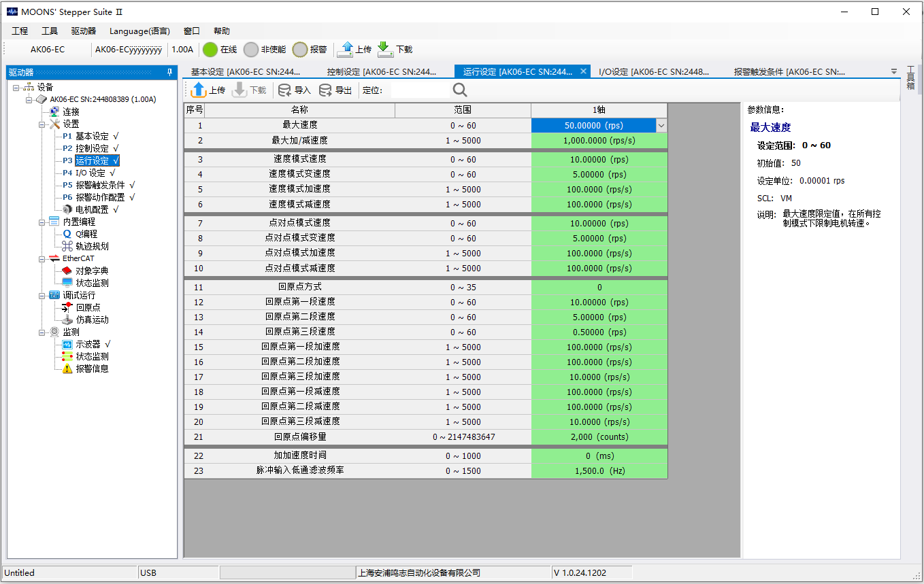
Task: Click the Import (导入) icon in the panel toolbar
Action: 285,90
